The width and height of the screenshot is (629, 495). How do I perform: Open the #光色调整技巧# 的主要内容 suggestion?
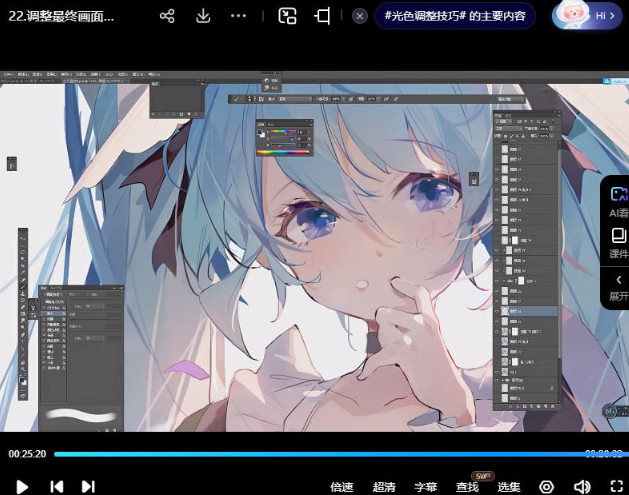click(x=455, y=16)
